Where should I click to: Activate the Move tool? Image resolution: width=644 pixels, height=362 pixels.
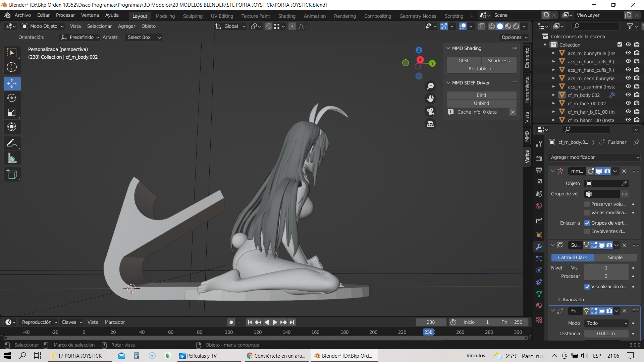(x=12, y=83)
